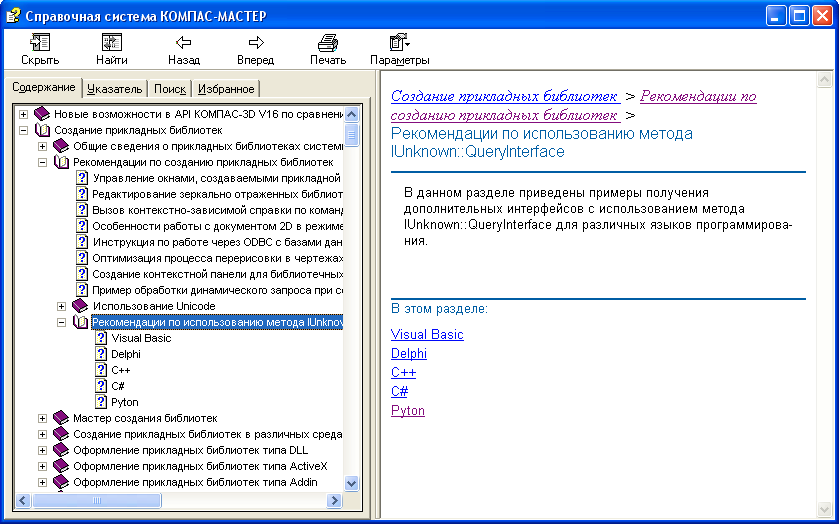839x524 pixels.
Task: Click topic icon of Оптимизация процесса перерисовки
Action: (x=82, y=258)
